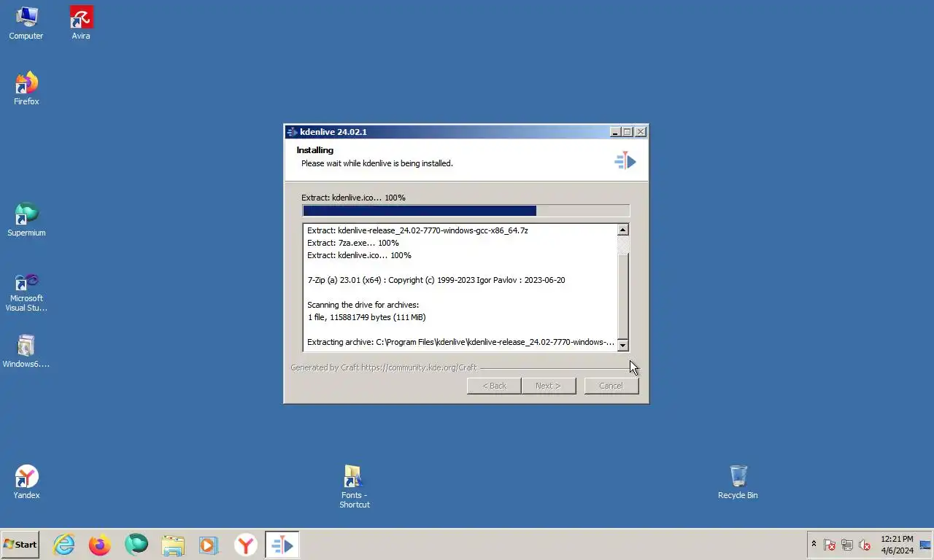The image size is (934, 560).
Task: Click the disabled Back button
Action: [x=494, y=386]
